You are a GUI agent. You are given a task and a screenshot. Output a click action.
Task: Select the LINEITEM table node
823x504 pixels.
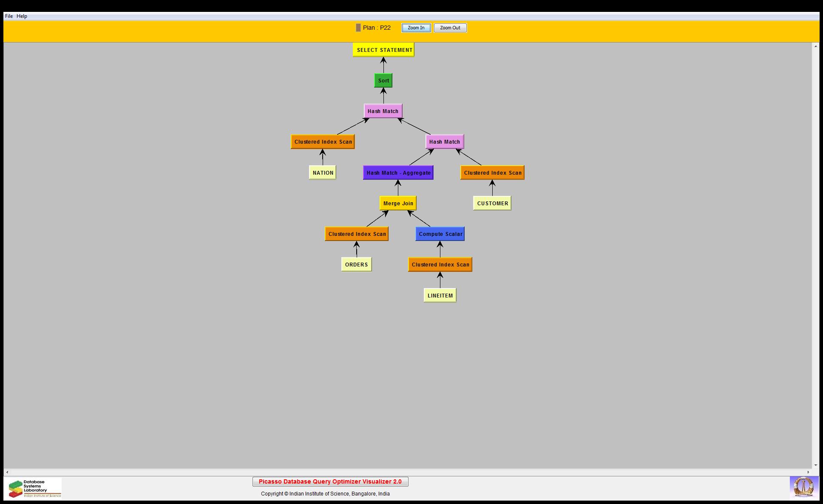[440, 295]
